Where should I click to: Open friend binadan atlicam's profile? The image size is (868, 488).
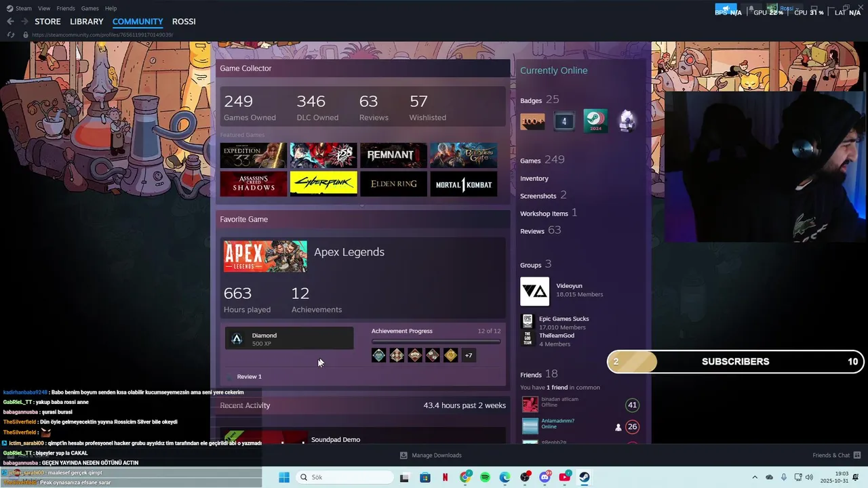[559, 399]
